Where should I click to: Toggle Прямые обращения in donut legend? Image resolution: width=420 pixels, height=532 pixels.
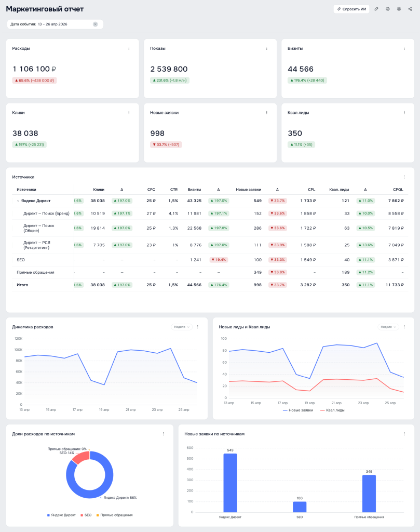tap(115, 515)
